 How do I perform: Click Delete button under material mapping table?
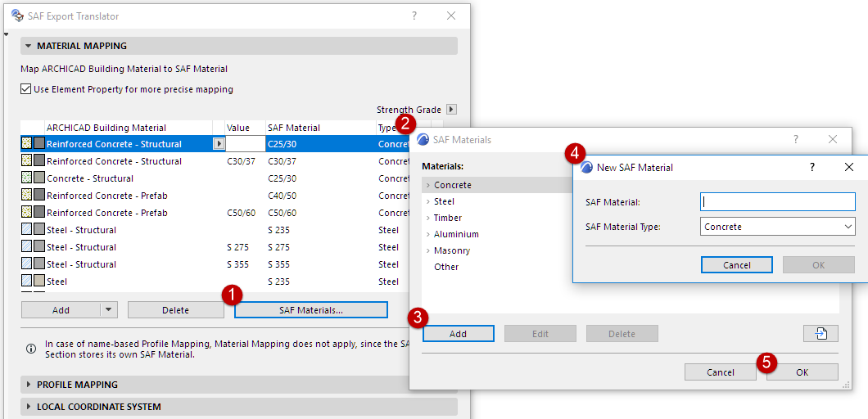(x=175, y=310)
